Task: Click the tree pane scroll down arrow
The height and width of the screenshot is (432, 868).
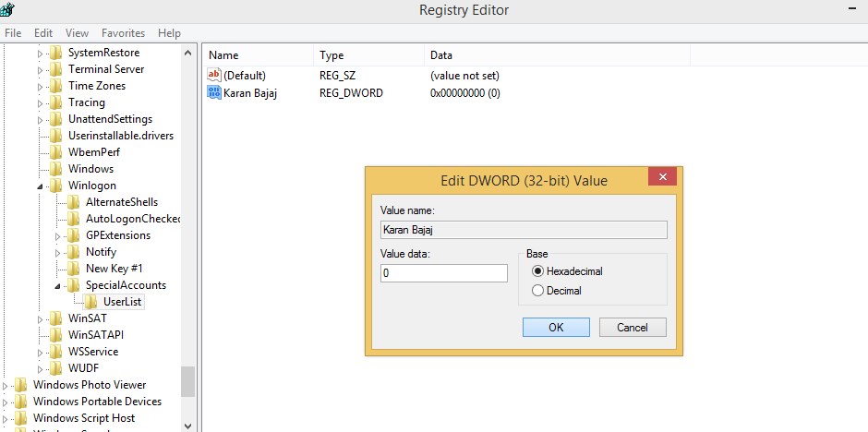Action: [187, 426]
